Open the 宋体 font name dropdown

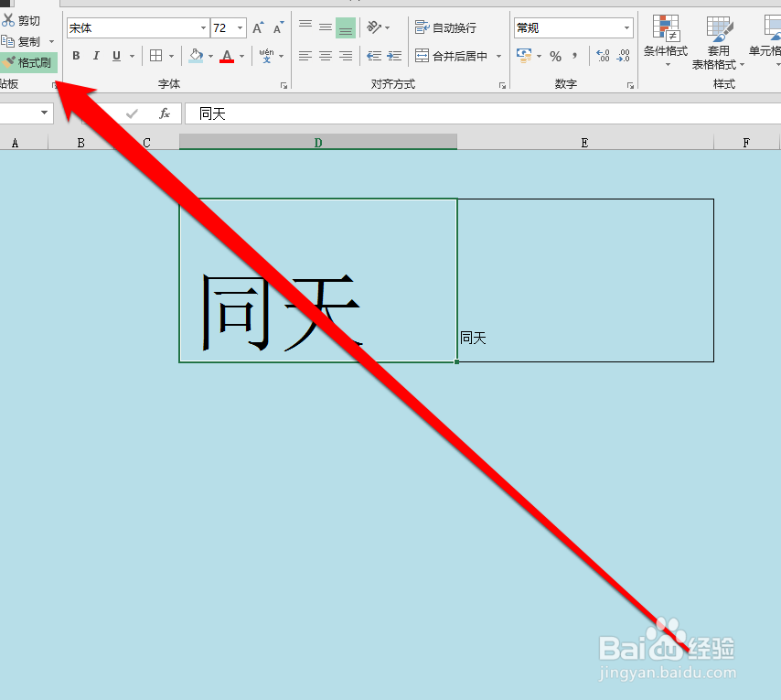click(x=203, y=27)
